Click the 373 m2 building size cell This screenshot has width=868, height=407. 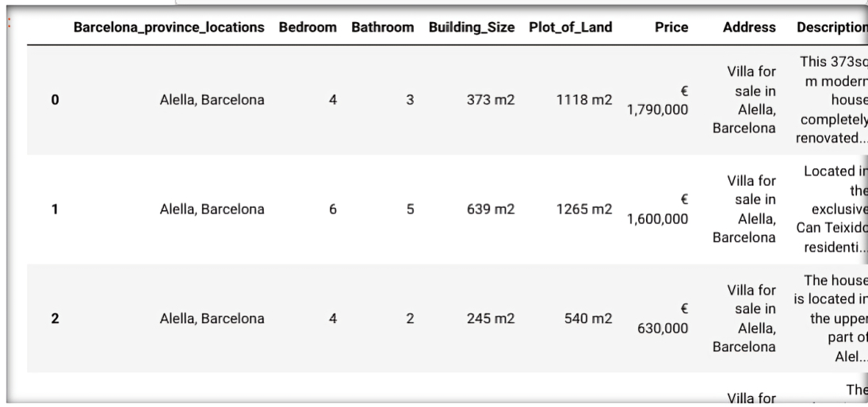click(x=489, y=100)
